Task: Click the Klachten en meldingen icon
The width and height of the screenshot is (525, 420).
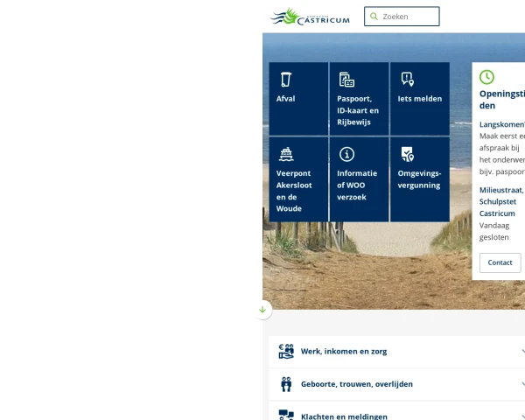Action: click(x=286, y=415)
